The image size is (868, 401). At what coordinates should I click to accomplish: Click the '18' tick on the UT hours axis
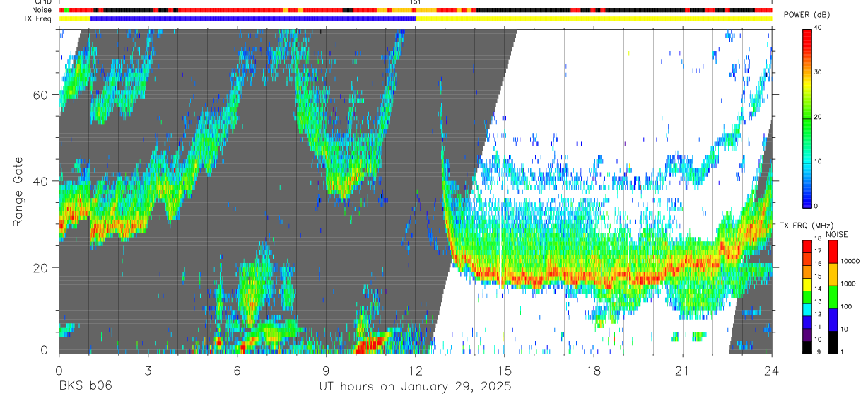594,370
